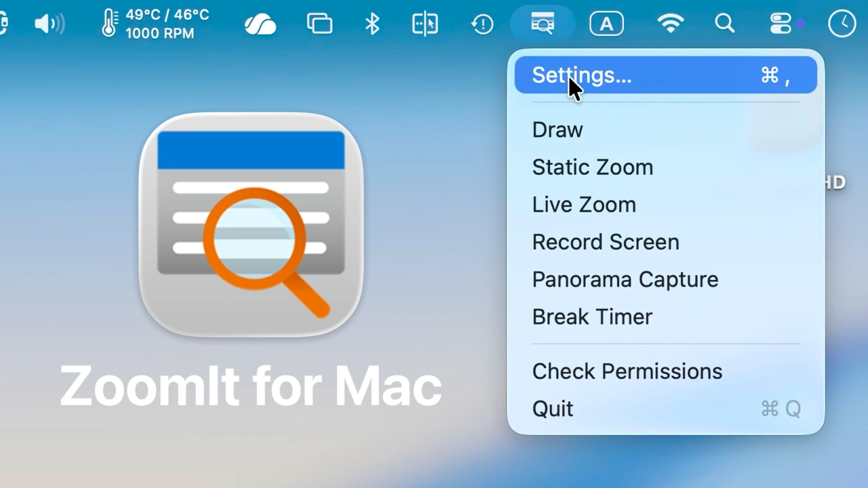Choose Check Permissions menu item
Image resolution: width=868 pixels, height=488 pixels.
coord(666,371)
